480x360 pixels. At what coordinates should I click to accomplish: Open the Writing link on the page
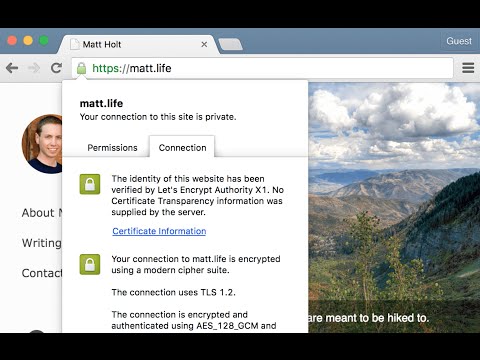tap(42, 243)
